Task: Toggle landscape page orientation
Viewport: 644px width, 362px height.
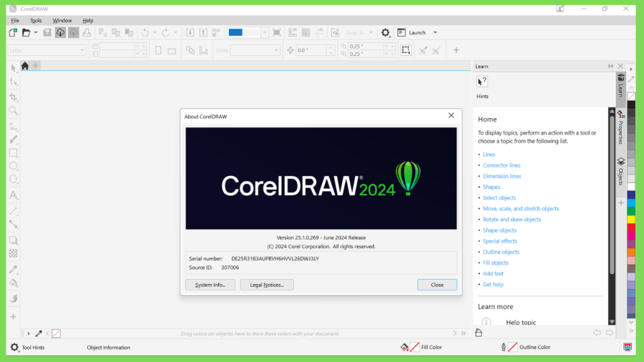Action: pyautogui.click(x=172, y=51)
